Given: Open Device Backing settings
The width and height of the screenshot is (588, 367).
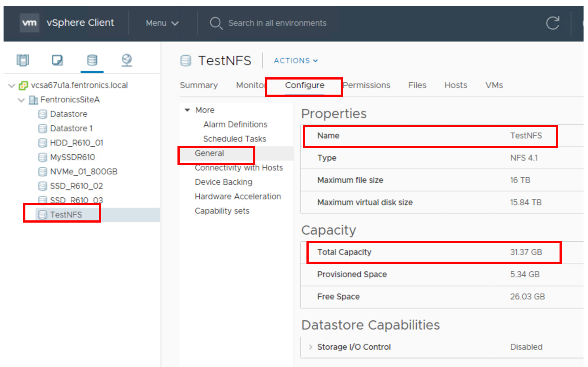Looking at the screenshot, I should pos(223,182).
